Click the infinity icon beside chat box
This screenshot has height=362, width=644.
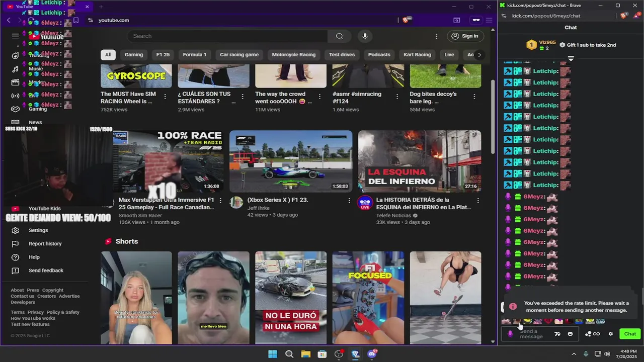click(597, 334)
